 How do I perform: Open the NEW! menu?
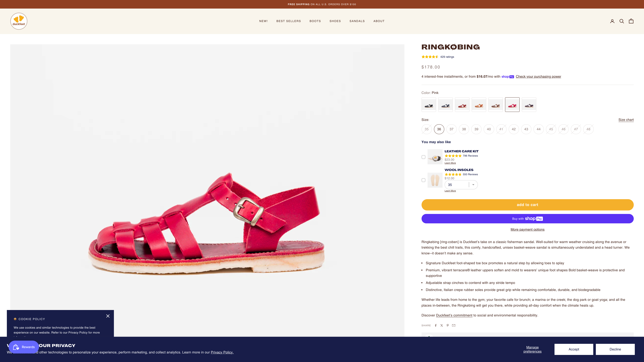coord(264,21)
